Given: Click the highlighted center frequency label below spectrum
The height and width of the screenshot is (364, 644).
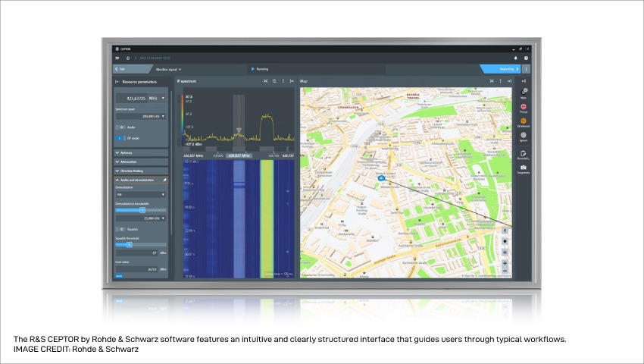Looking at the screenshot, I should (x=239, y=156).
